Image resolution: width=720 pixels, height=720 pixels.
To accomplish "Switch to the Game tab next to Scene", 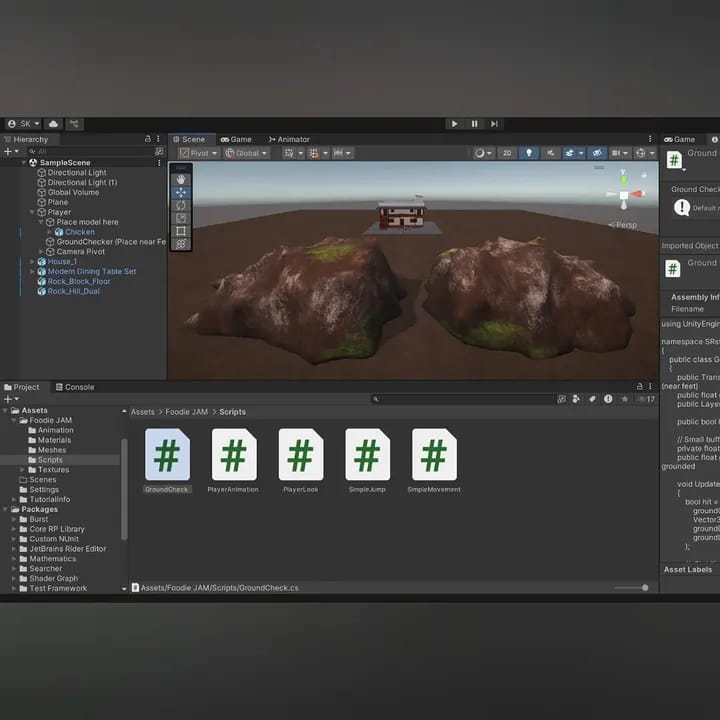I will click(x=236, y=139).
